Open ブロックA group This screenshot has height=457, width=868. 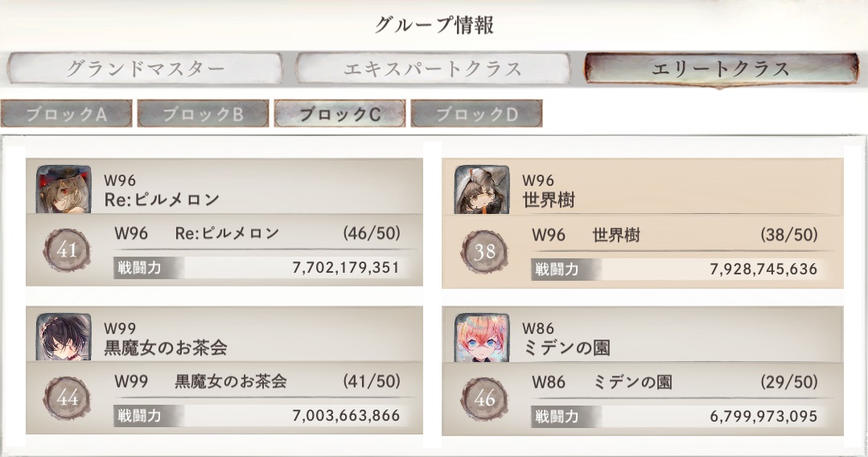point(66,114)
